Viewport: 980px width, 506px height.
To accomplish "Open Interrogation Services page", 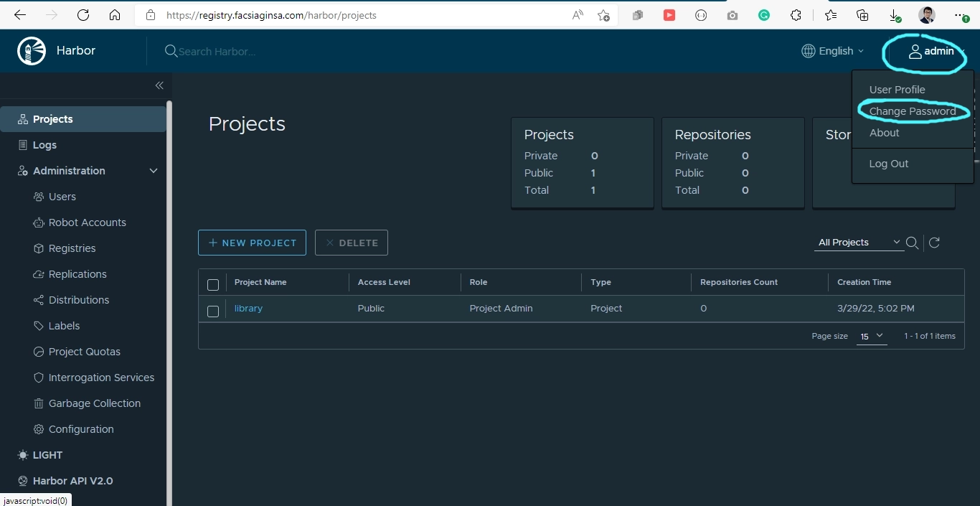I will (x=101, y=378).
